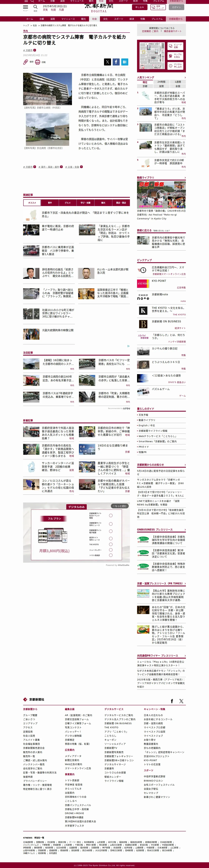
Task: Click the ログイン button
Action: click(176, 7)
